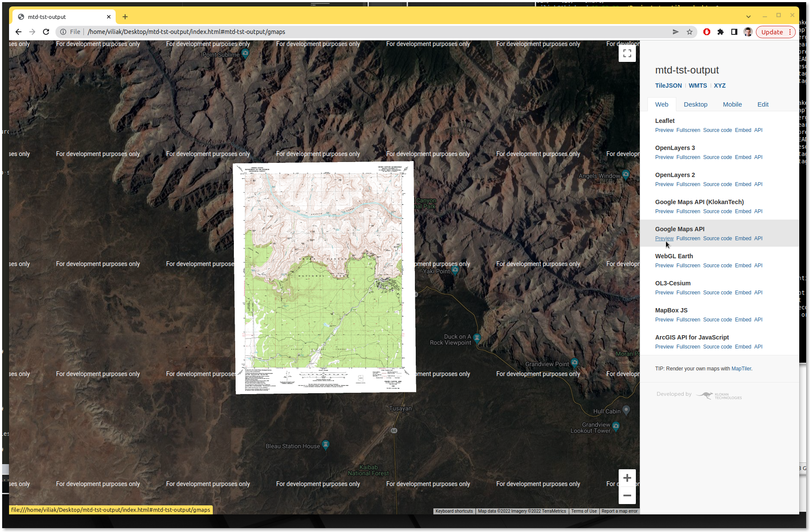Switch to the Desktop tab
Image resolution: width=810 pixels, height=532 pixels.
coord(695,104)
